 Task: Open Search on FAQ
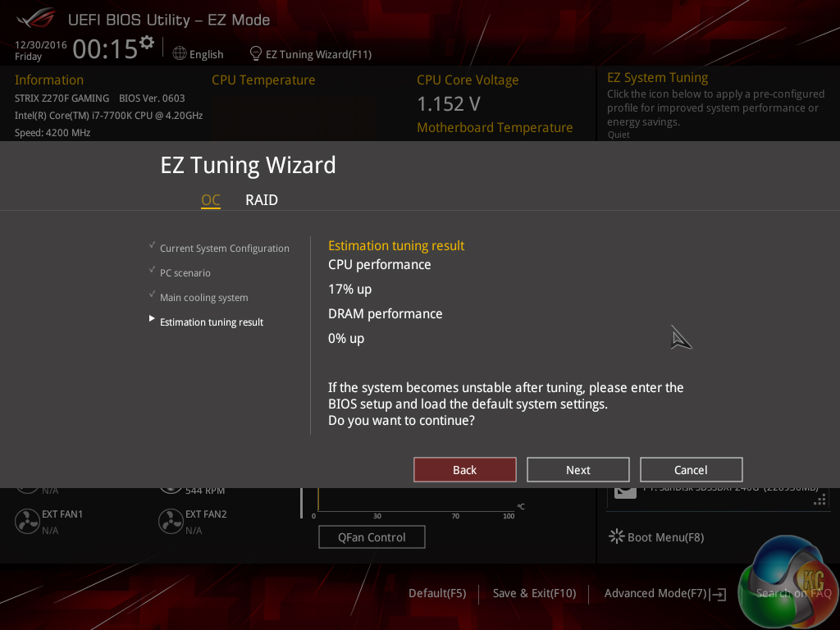tap(793, 593)
